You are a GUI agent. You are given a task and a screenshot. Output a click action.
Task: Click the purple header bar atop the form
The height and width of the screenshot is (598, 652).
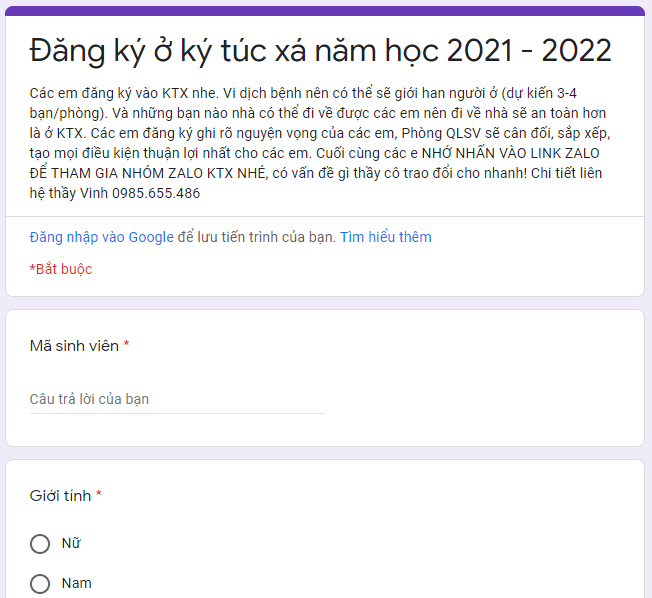coord(325,11)
